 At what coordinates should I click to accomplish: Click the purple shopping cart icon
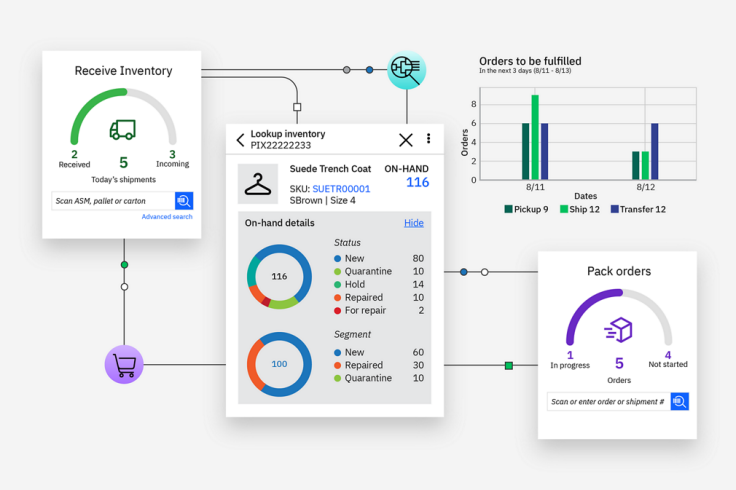coord(124,364)
